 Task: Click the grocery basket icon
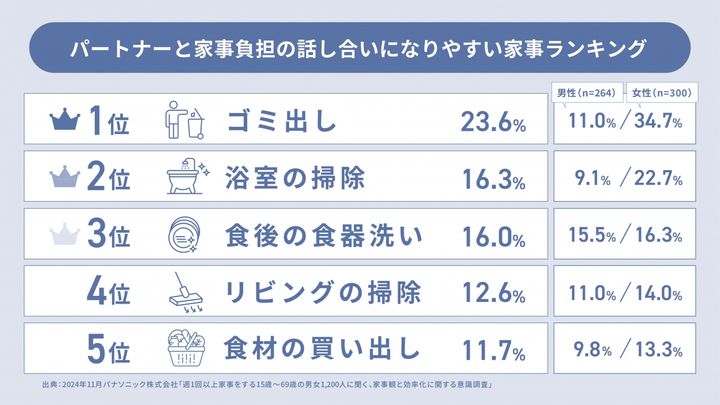(183, 350)
